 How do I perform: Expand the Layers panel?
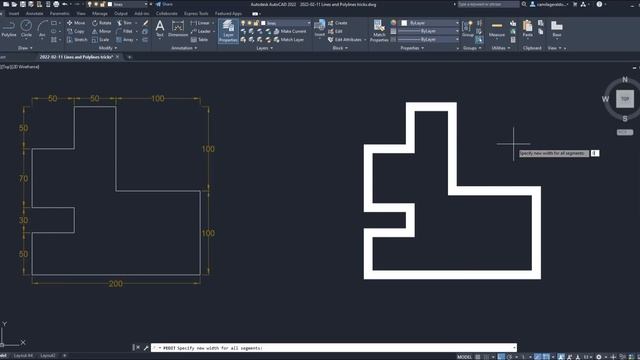264,48
